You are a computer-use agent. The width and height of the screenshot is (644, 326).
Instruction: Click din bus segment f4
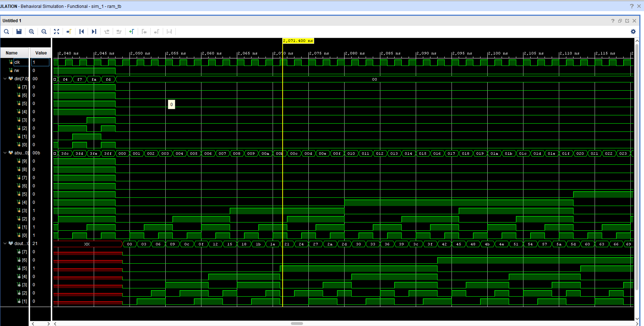[x=65, y=80]
